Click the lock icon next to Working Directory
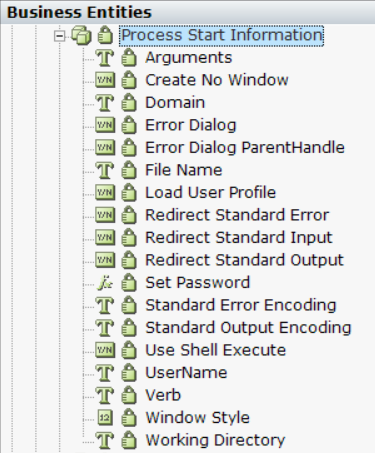 129,439
